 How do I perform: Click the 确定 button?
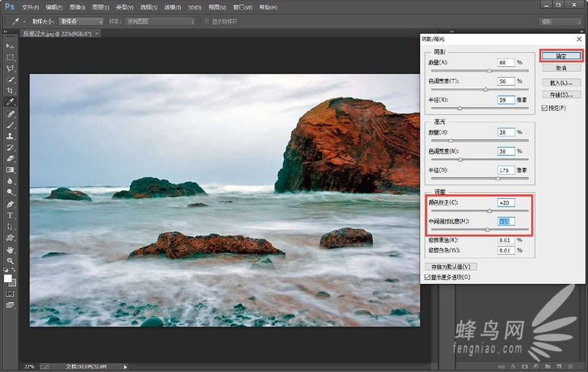point(560,56)
